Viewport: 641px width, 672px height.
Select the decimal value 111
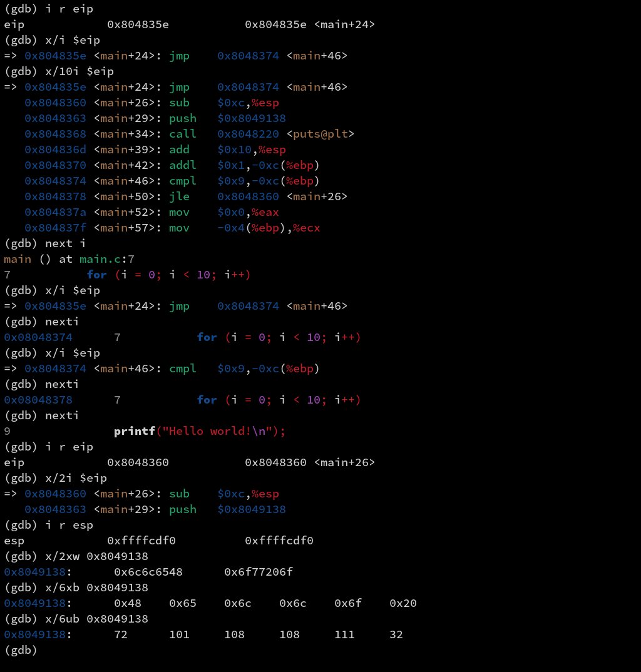point(345,634)
